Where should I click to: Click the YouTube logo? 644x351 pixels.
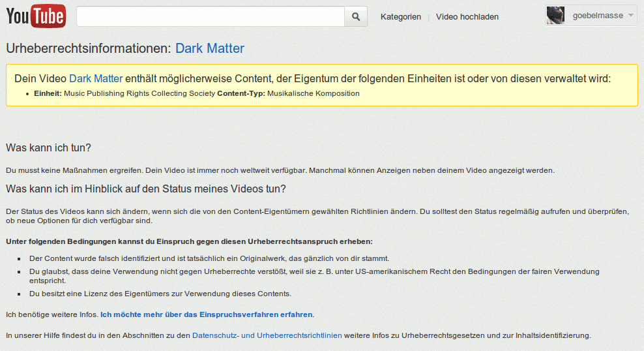(36, 16)
